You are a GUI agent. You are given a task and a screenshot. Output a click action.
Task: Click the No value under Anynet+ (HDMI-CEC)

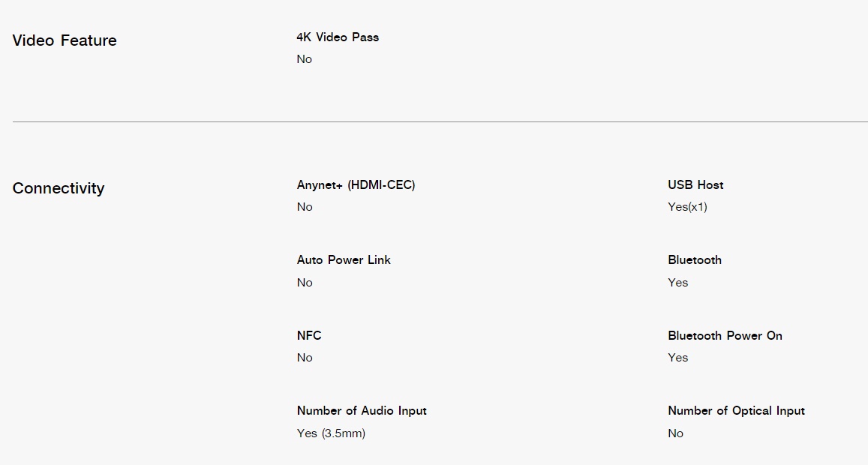pos(305,207)
